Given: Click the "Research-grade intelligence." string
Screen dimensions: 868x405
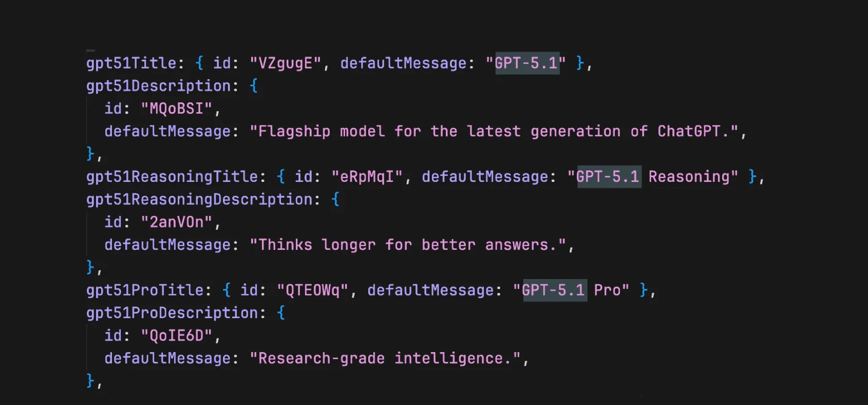Looking at the screenshot, I should coord(385,359).
